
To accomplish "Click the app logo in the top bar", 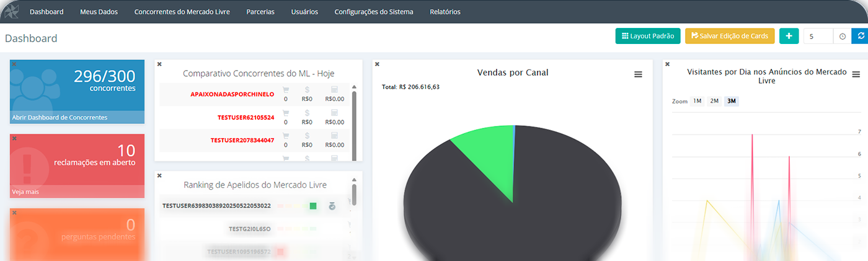I will pyautogui.click(x=12, y=12).
